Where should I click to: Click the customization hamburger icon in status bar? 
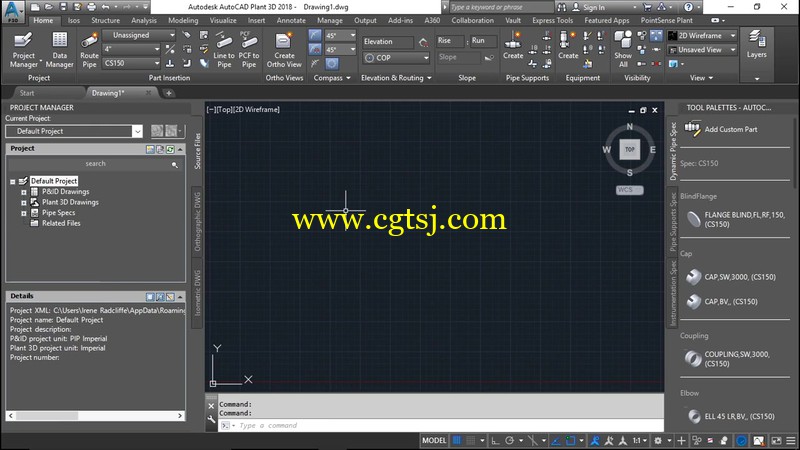tap(791, 441)
